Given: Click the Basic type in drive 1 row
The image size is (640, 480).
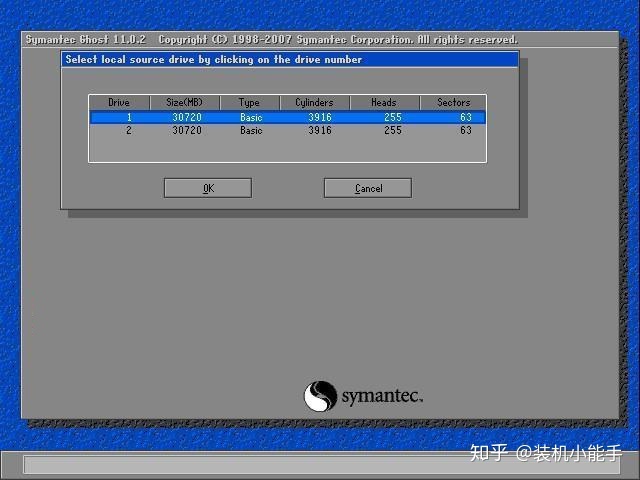Looking at the screenshot, I should tap(251, 118).
